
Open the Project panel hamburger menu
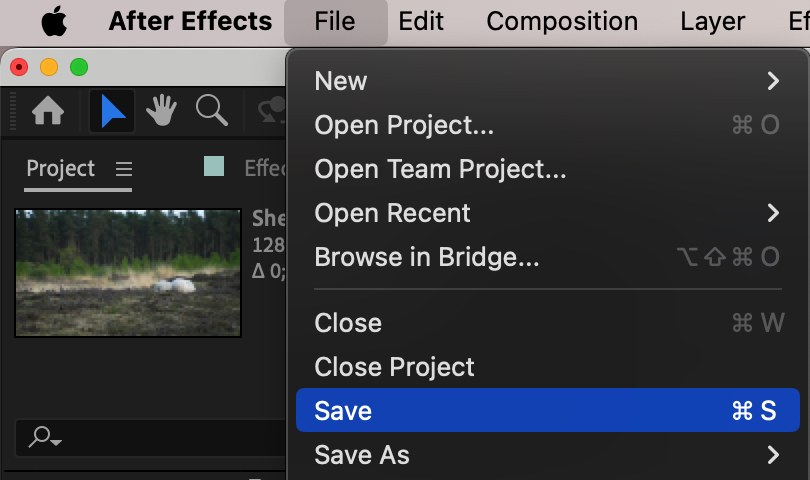coord(124,169)
